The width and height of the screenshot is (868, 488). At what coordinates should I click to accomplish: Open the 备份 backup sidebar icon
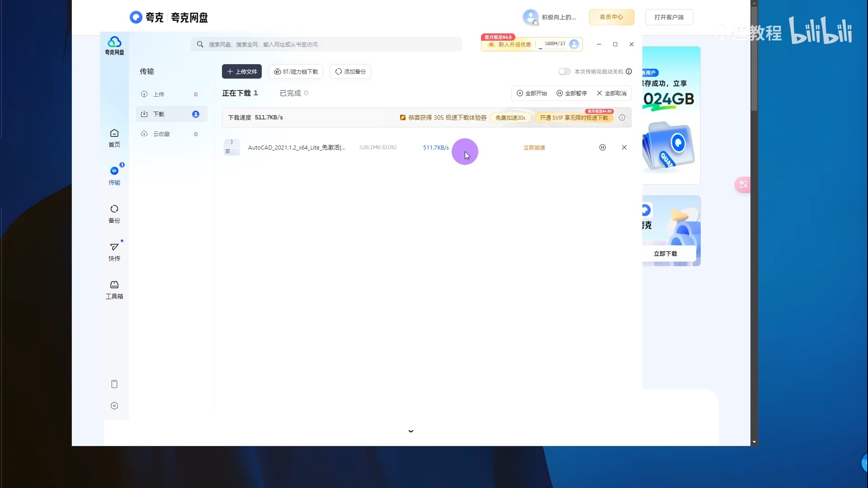pyautogui.click(x=114, y=214)
